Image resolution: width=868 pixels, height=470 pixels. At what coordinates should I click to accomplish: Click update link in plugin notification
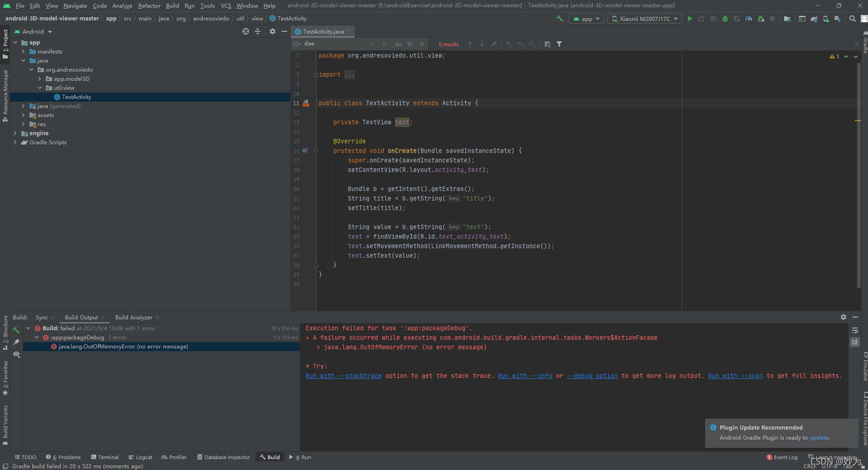point(819,438)
